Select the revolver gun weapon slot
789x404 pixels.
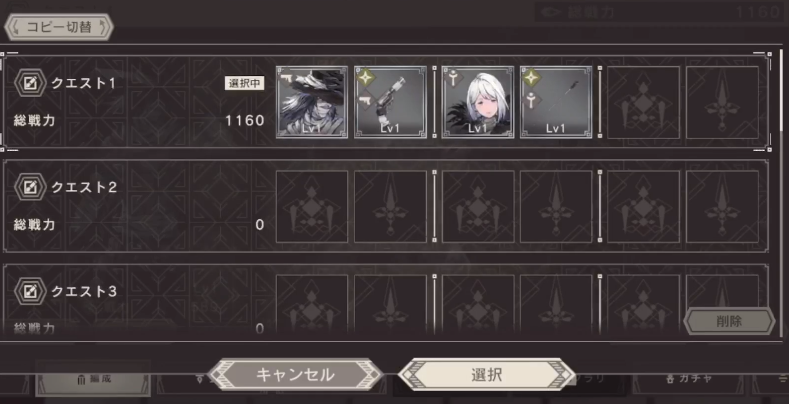(x=390, y=102)
